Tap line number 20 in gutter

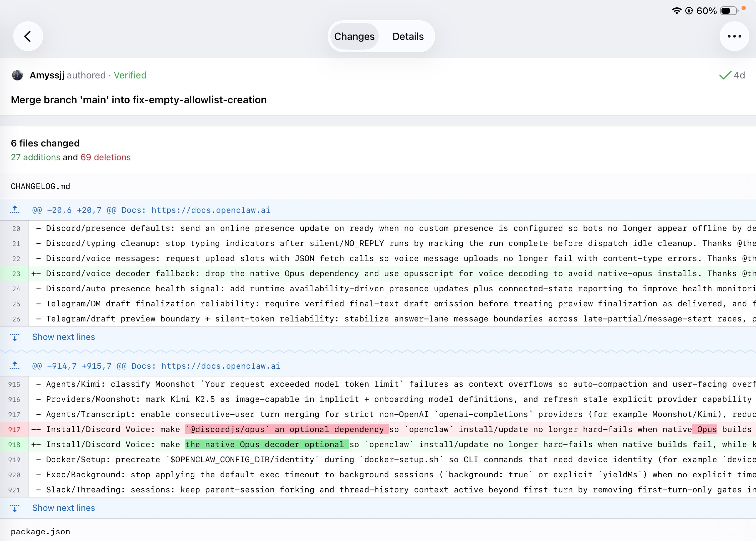pyautogui.click(x=16, y=229)
